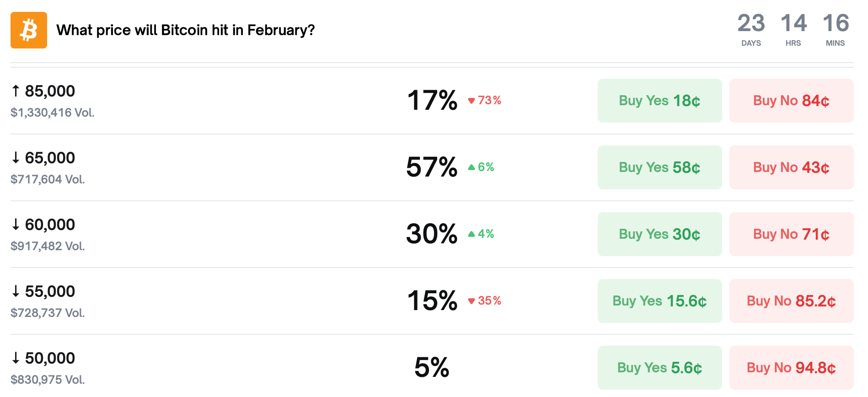Click the green up 6% change indicator
Image resolution: width=868 pixels, height=397 pixels.
point(481,167)
